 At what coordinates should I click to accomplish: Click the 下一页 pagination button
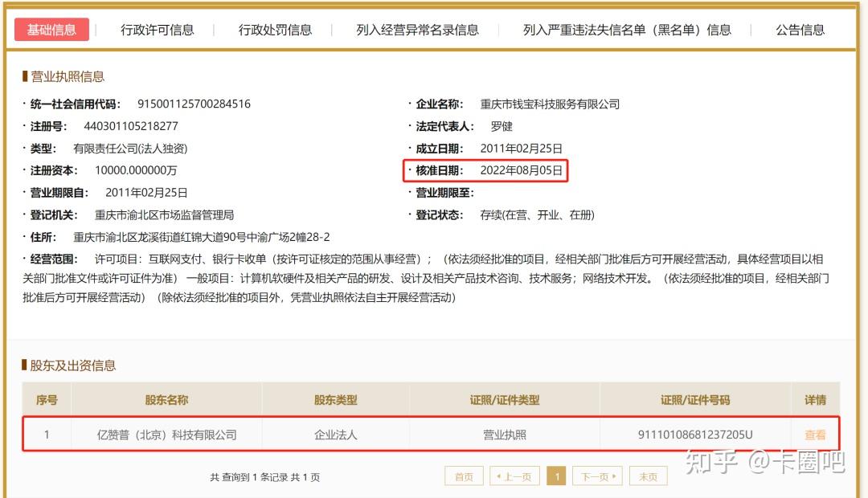[x=597, y=476]
